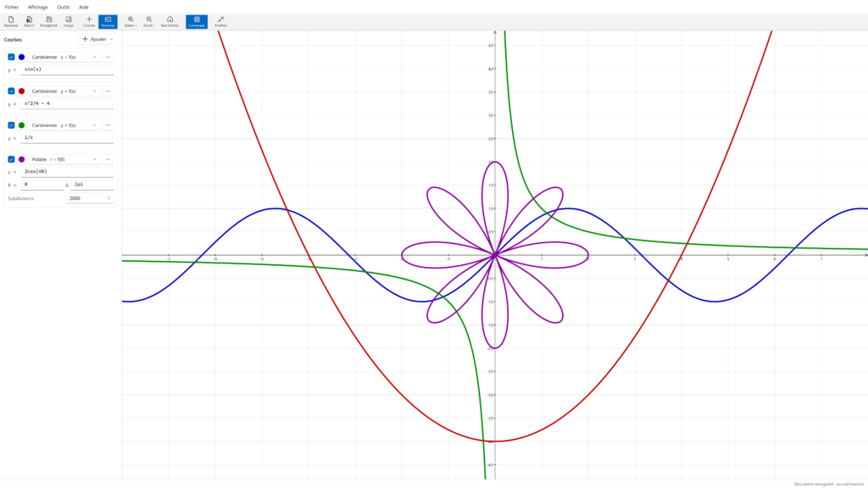
Task: Change the blue color of sin(x)
Action: [21, 57]
